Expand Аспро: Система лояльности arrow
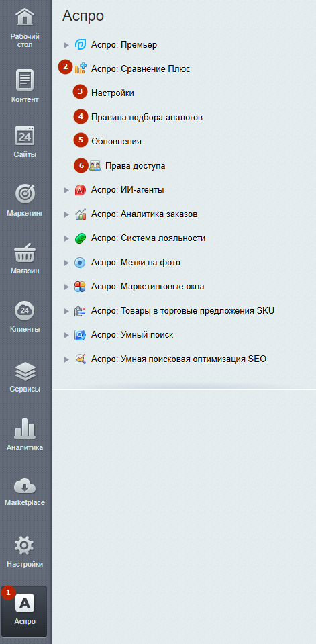The width and height of the screenshot is (316, 644). [x=67, y=238]
